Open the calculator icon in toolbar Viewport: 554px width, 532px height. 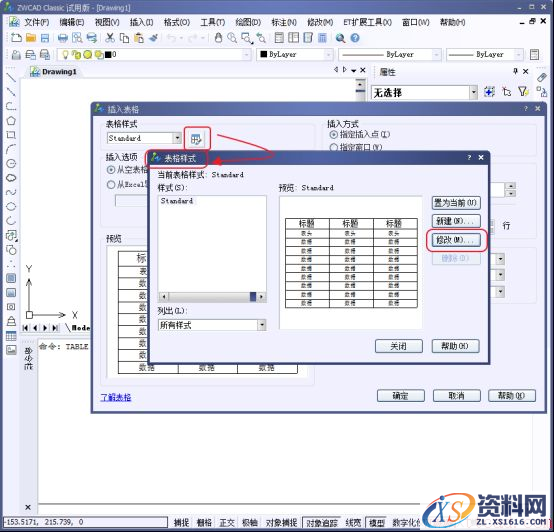(322, 38)
